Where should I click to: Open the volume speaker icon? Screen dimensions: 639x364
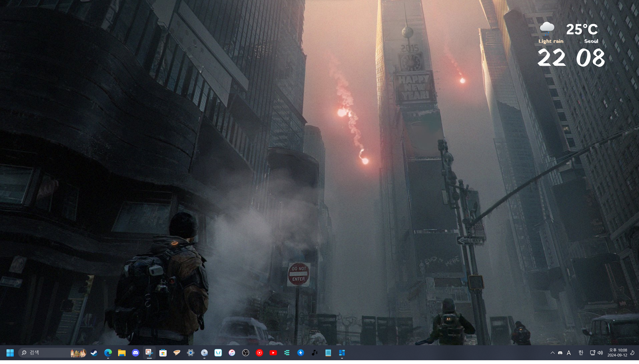(600, 353)
